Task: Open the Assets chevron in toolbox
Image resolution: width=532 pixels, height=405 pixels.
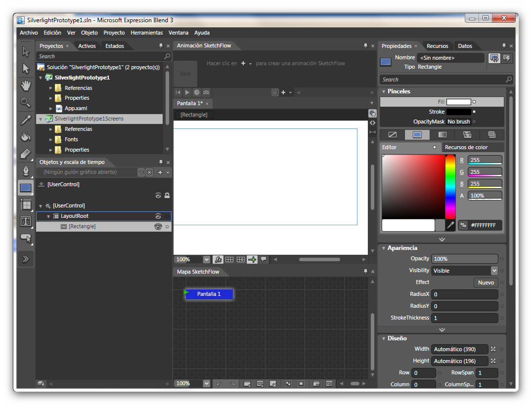Action: tap(26, 259)
